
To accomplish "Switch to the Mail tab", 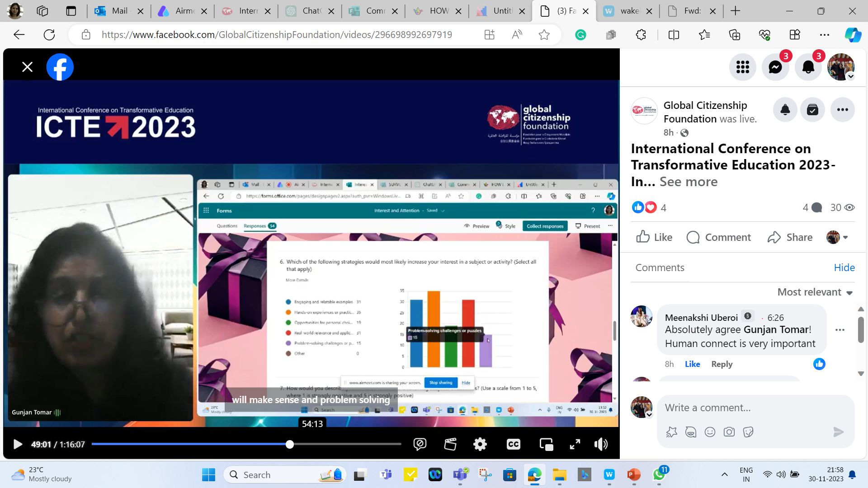I will point(119,11).
